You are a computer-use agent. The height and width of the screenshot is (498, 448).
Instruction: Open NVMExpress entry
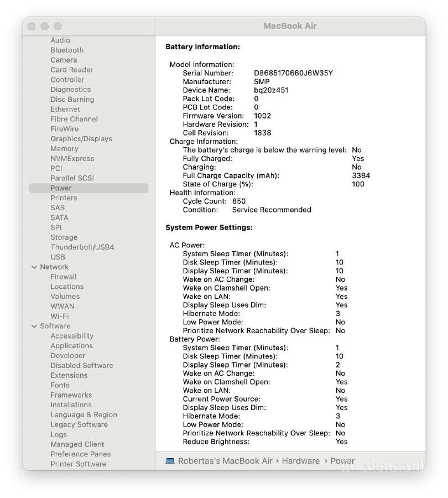coord(72,158)
